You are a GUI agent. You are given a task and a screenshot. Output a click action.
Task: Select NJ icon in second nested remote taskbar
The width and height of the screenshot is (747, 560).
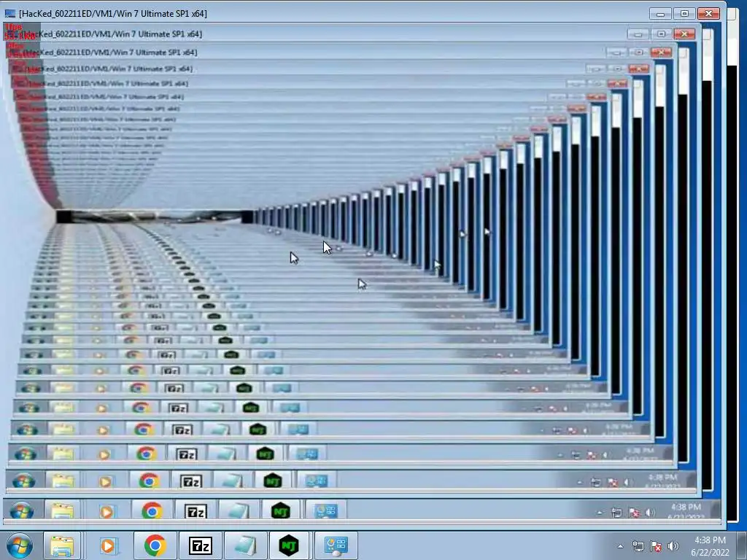[x=273, y=481]
